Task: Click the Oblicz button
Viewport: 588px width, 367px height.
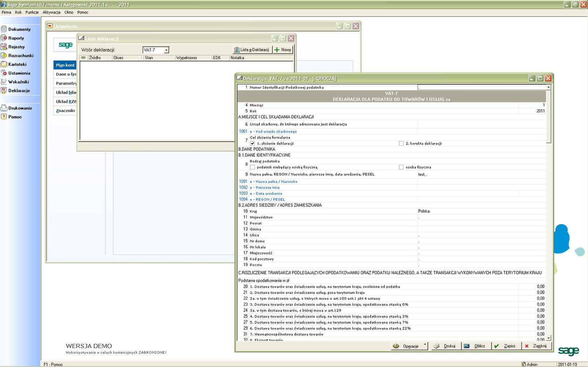Action: [x=476, y=346]
